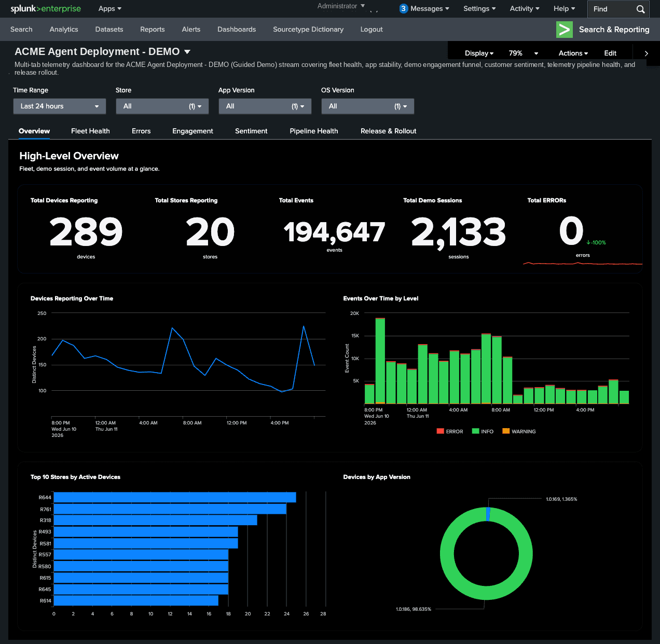This screenshot has width=660, height=644.
Task: Open Datasets in the navigation bar
Action: (109, 30)
